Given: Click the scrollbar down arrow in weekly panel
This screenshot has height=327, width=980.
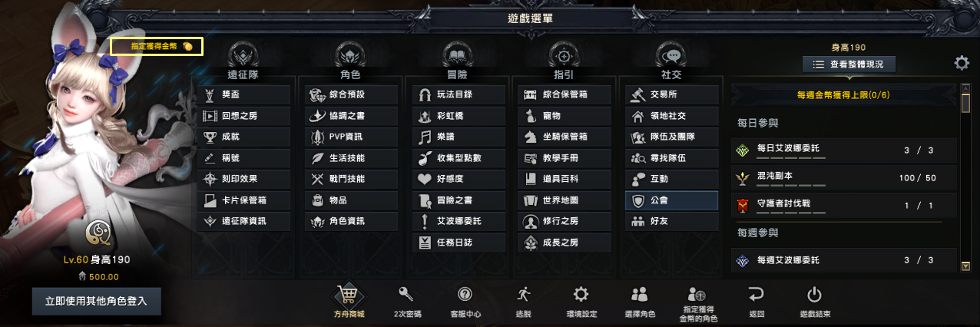Looking at the screenshot, I should click(x=966, y=266).
